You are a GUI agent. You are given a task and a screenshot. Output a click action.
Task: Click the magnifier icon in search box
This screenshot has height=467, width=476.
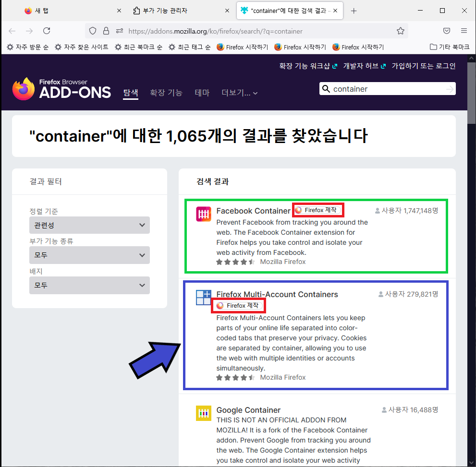coord(326,89)
